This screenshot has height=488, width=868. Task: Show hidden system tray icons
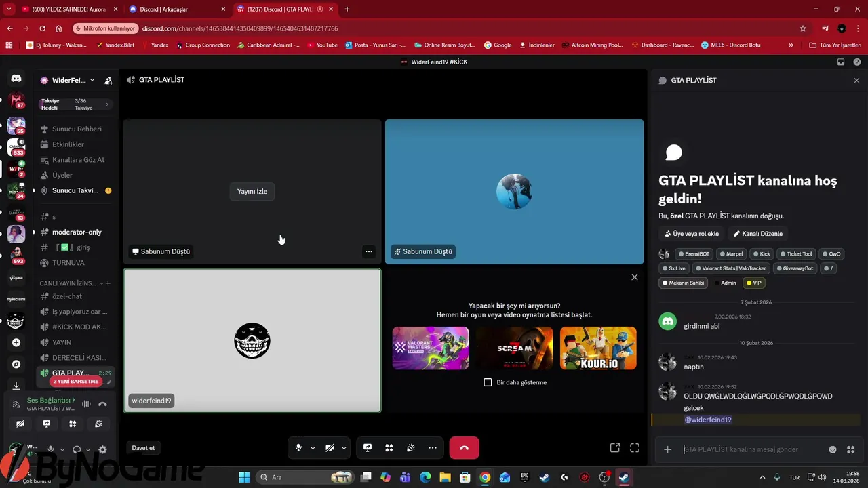click(762, 477)
